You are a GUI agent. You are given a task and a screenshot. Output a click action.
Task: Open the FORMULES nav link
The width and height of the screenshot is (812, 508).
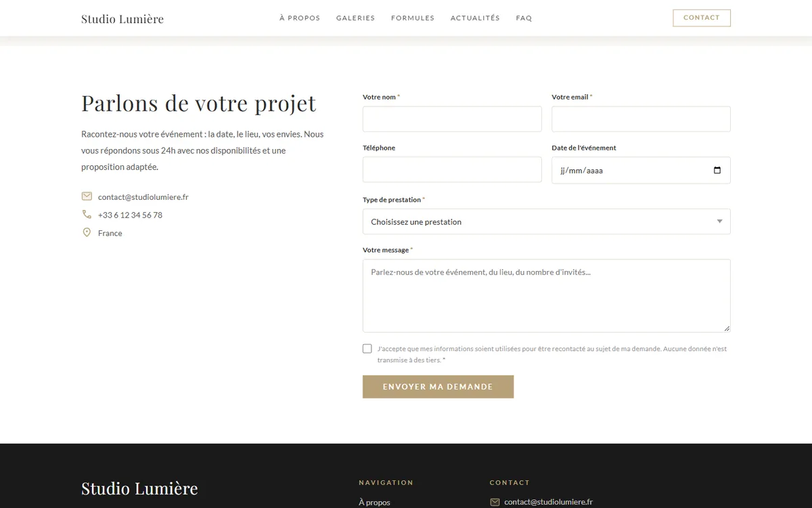coord(413,18)
